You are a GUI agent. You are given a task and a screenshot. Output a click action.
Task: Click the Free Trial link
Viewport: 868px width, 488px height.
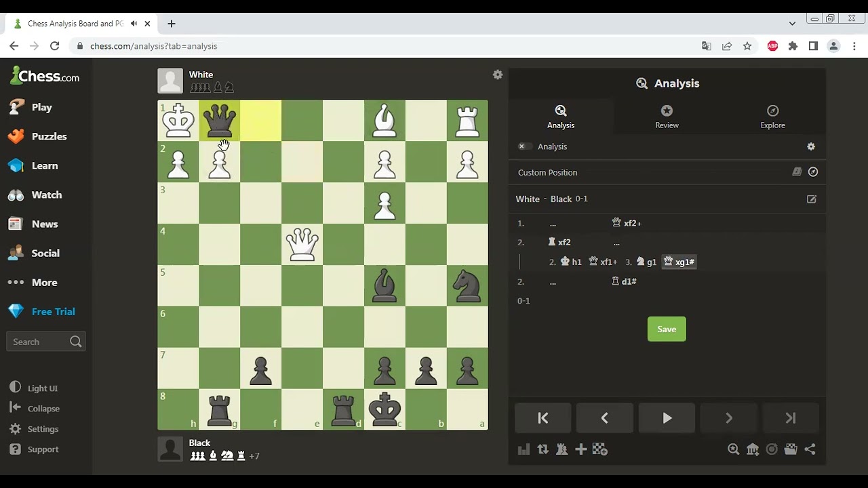point(41,311)
